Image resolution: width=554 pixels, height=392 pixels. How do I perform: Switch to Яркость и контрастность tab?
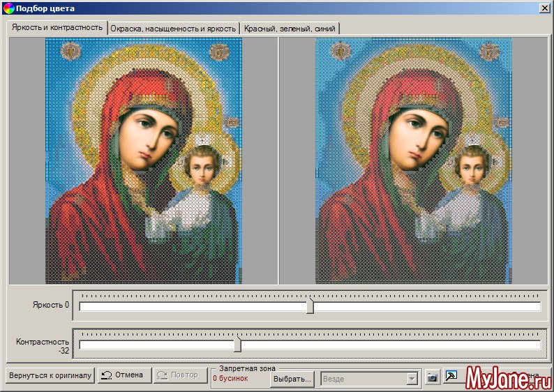pos(57,28)
